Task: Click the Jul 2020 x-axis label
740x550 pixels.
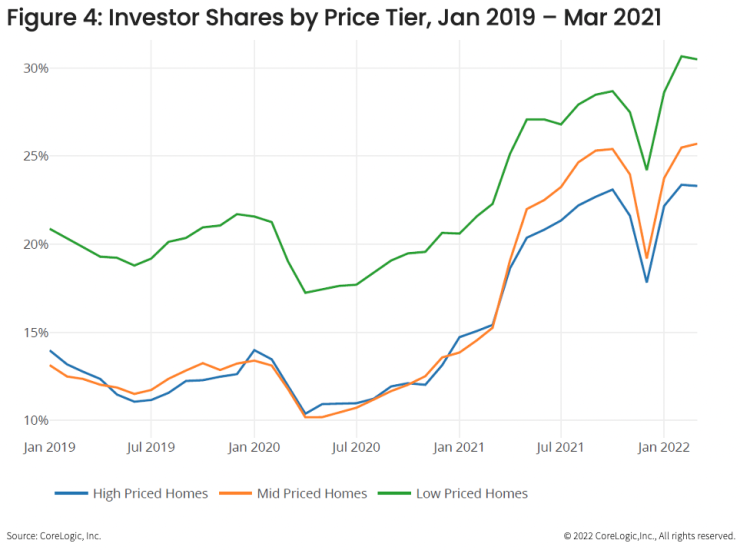Action: click(356, 448)
